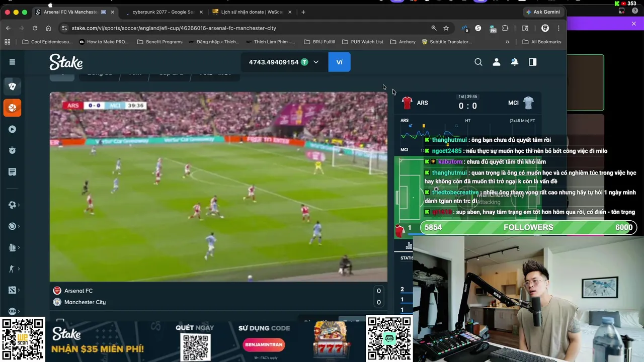Open the Casino cards icon in sidebar
644x362 pixels.
tap(12, 86)
